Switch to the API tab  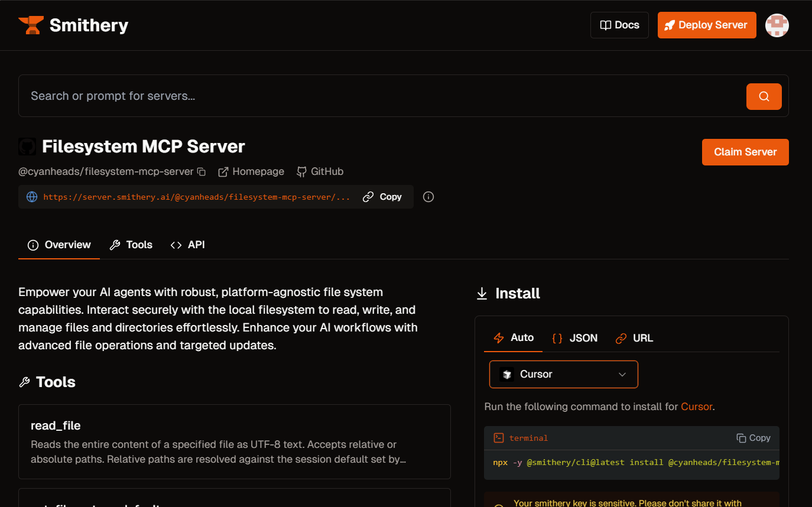click(x=187, y=245)
